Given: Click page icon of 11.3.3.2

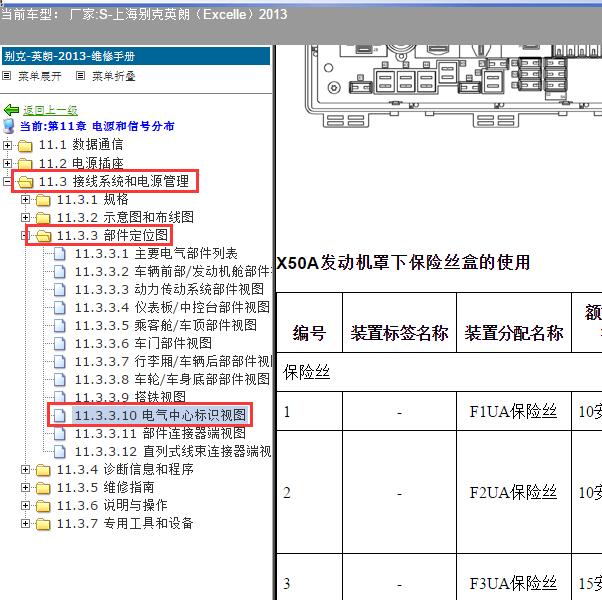Looking at the screenshot, I should (x=60, y=272).
